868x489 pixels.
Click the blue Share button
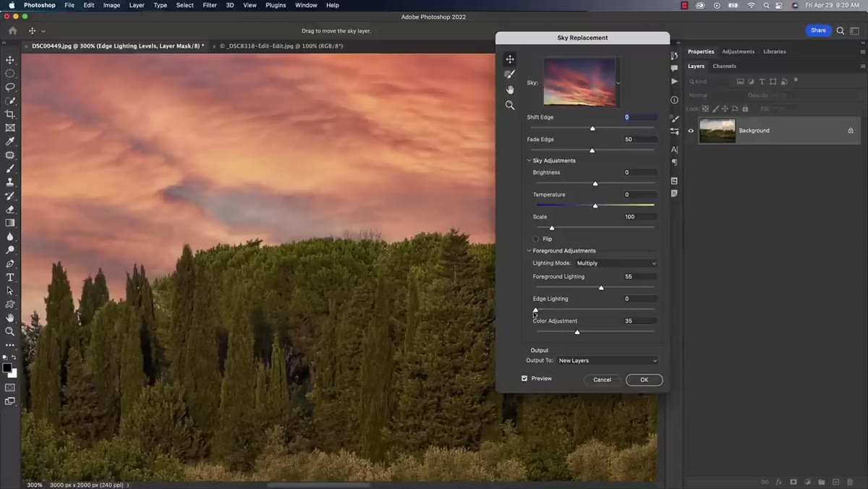click(x=818, y=30)
